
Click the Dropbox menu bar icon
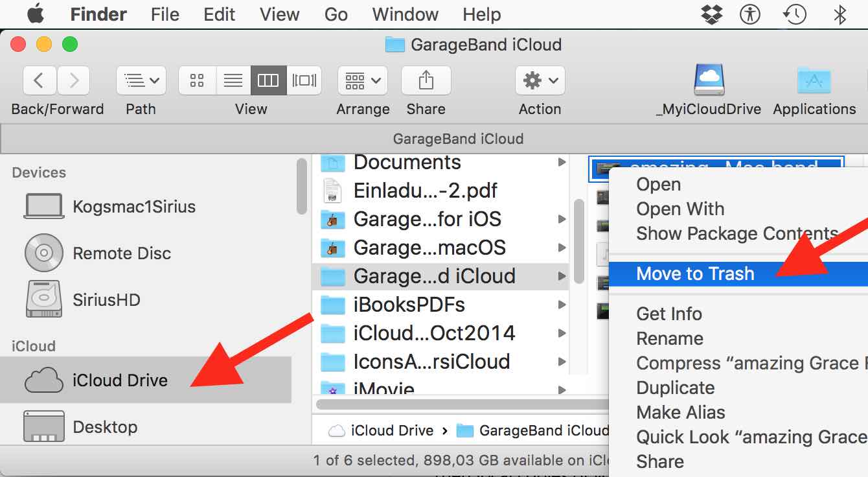pyautogui.click(x=713, y=14)
